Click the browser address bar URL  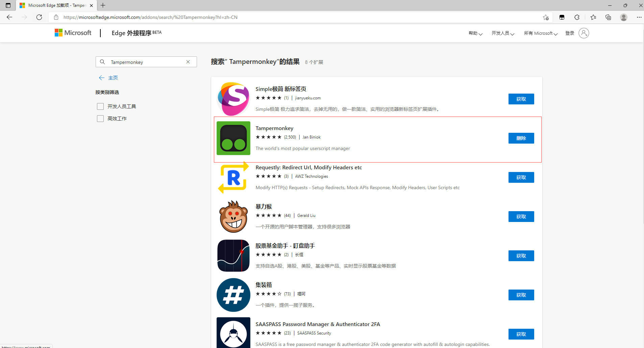(x=150, y=17)
